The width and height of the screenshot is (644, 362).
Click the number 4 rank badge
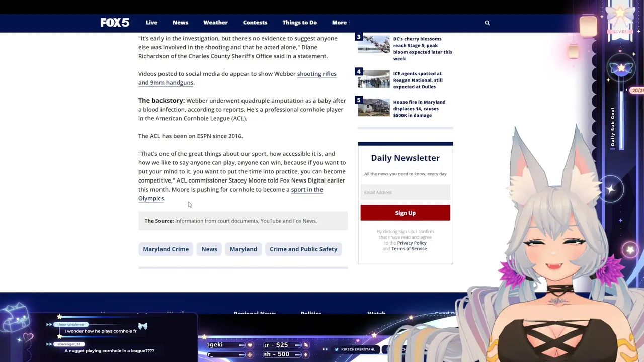point(358,72)
